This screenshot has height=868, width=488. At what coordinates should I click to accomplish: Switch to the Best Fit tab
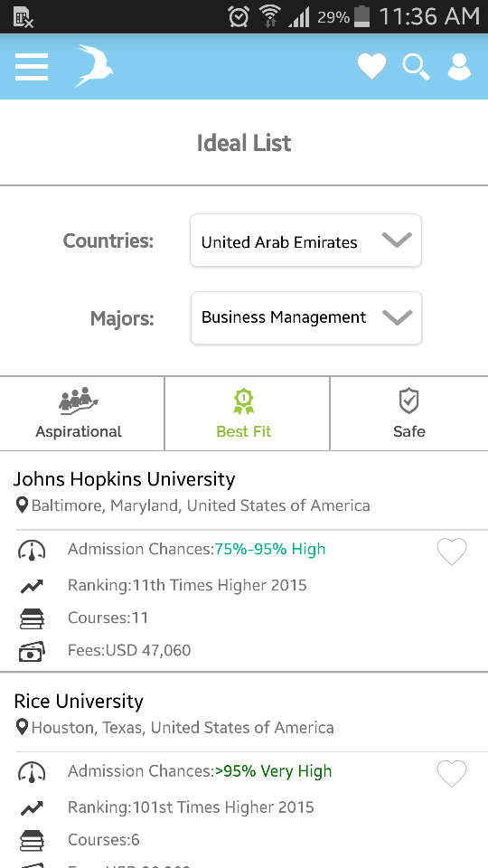pos(247,413)
